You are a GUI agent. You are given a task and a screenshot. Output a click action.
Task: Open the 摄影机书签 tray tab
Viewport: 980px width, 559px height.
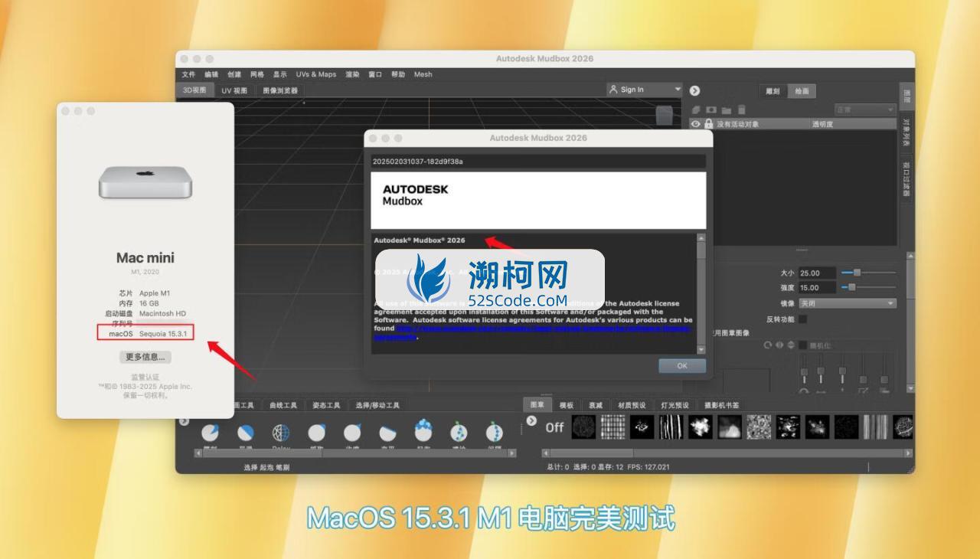click(x=722, y=405)
